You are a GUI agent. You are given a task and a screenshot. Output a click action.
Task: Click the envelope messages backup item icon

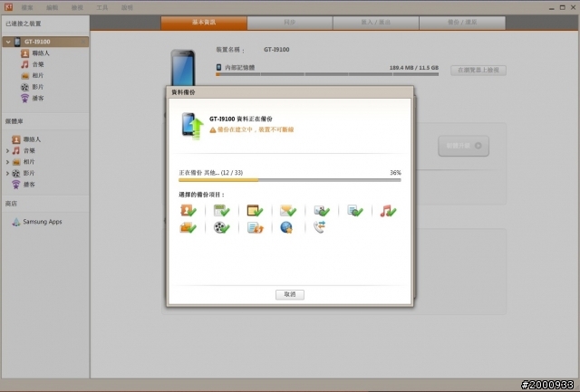point(288,211)
